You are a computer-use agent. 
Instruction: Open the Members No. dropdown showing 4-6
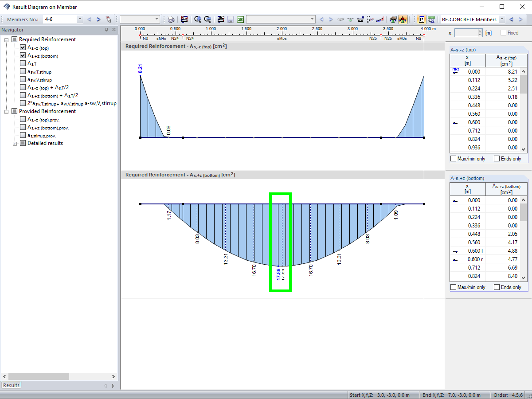[x=80, y=19]
